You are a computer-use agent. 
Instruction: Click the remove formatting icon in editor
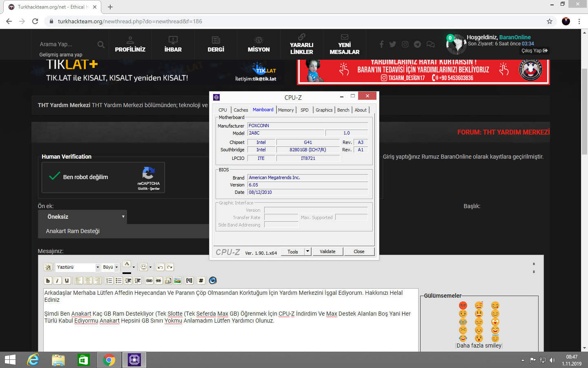(x=48, y=267)
